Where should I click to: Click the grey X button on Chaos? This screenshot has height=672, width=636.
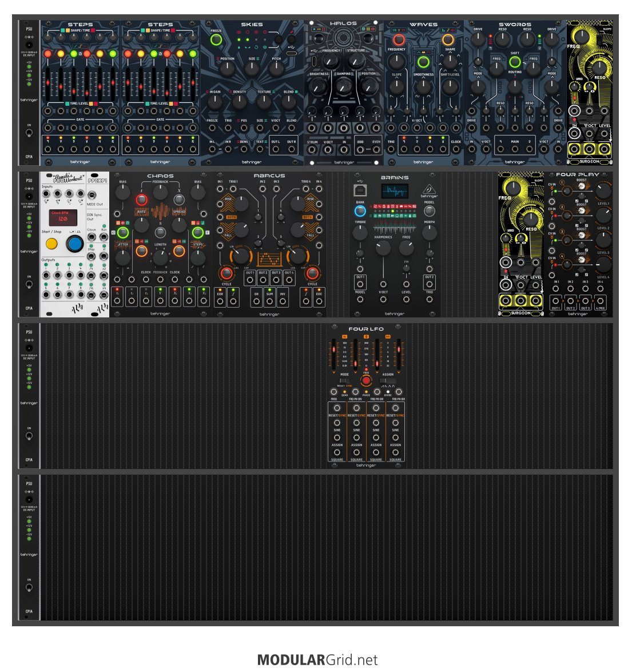179,199
